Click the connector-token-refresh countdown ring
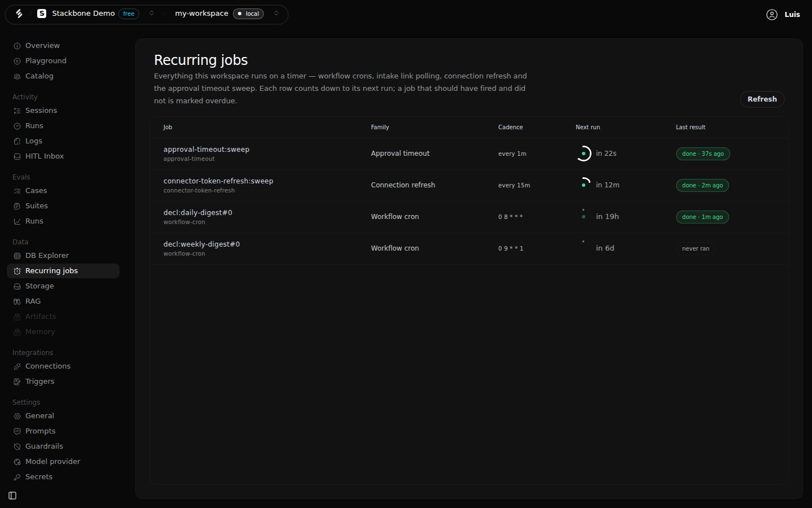The height and width of the screenshot is (508, 812). pos(584,185)
